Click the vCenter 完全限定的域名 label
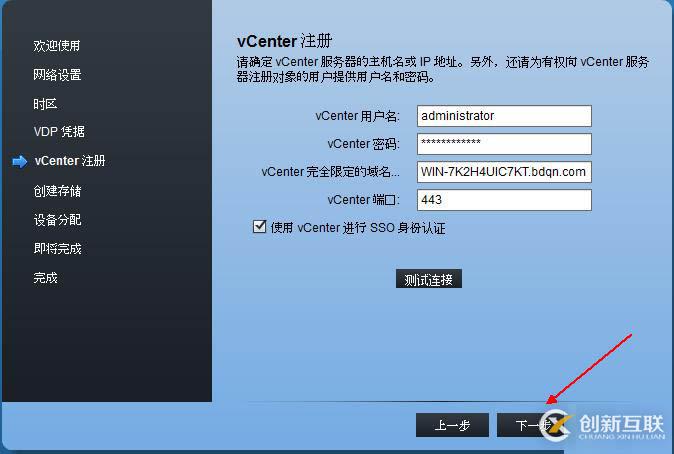674x454 pixels. click(x=330, y=172)
